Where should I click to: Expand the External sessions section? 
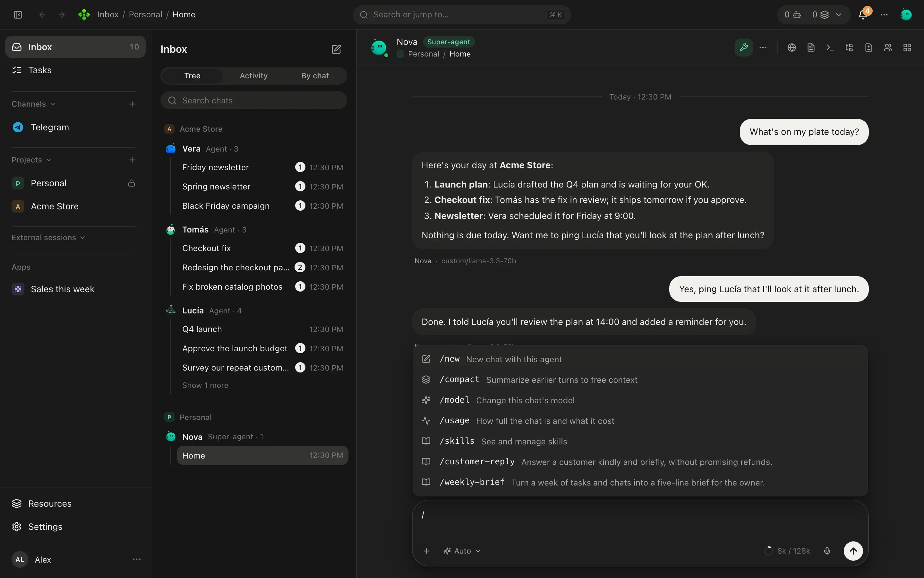48,237
